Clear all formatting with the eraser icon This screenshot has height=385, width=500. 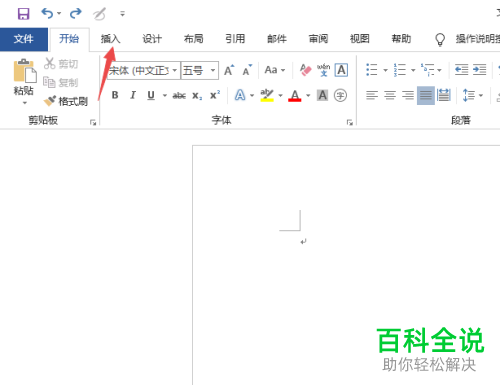click(305, 70)
